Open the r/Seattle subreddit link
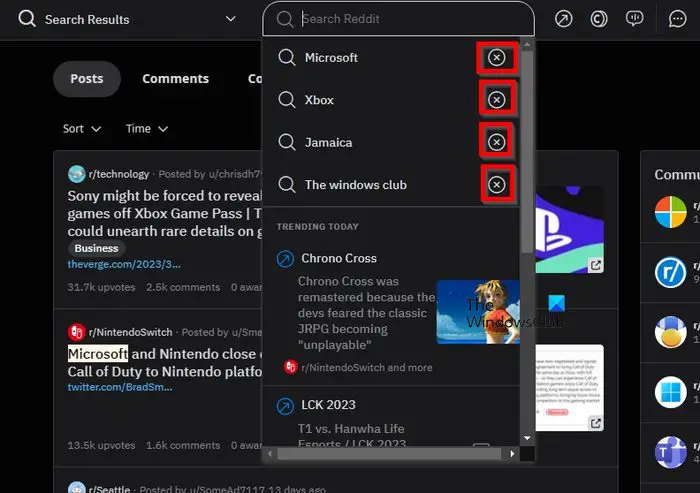 pos(109,489)
